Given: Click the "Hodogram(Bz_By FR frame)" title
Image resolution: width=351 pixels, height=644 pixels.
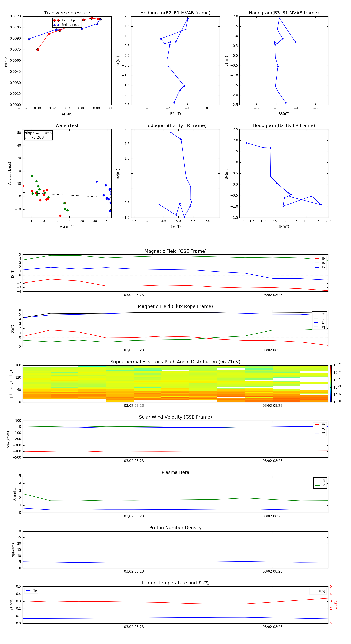Looking at the screenshot, I should click(x=175, y=125).
